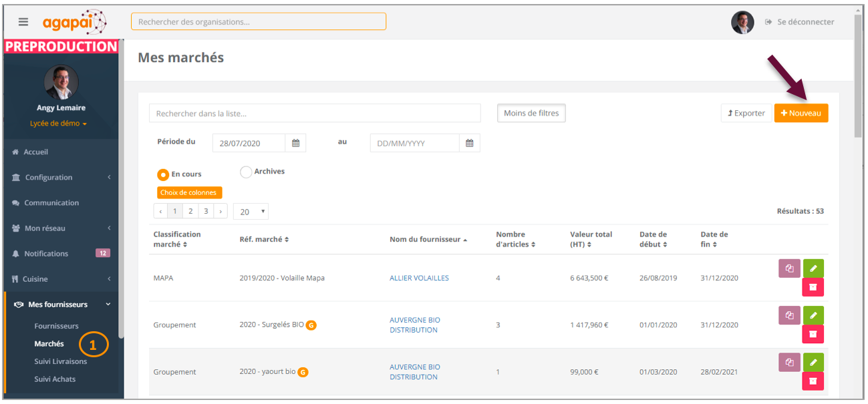Open the ALLIER VOLAILLES supplier link

419,278
